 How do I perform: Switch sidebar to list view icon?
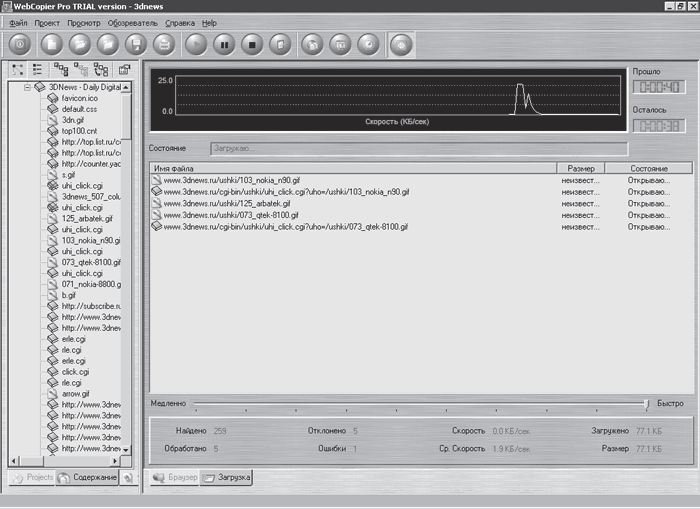[x=38, y=70]
